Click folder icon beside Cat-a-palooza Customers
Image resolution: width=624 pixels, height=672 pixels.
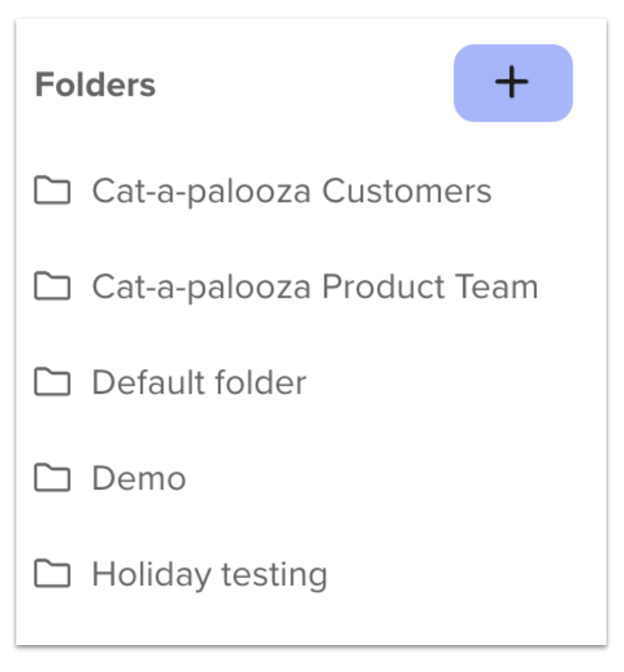tap(52, 190)
